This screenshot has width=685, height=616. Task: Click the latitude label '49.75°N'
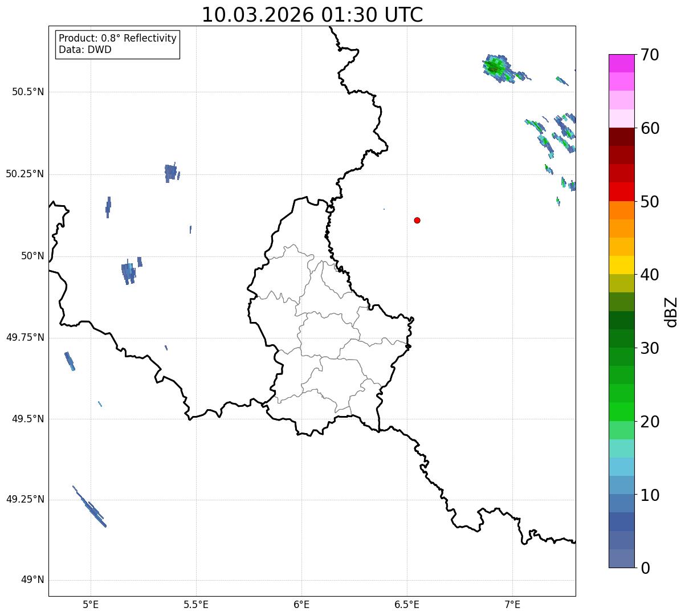[x=25, y=337]
